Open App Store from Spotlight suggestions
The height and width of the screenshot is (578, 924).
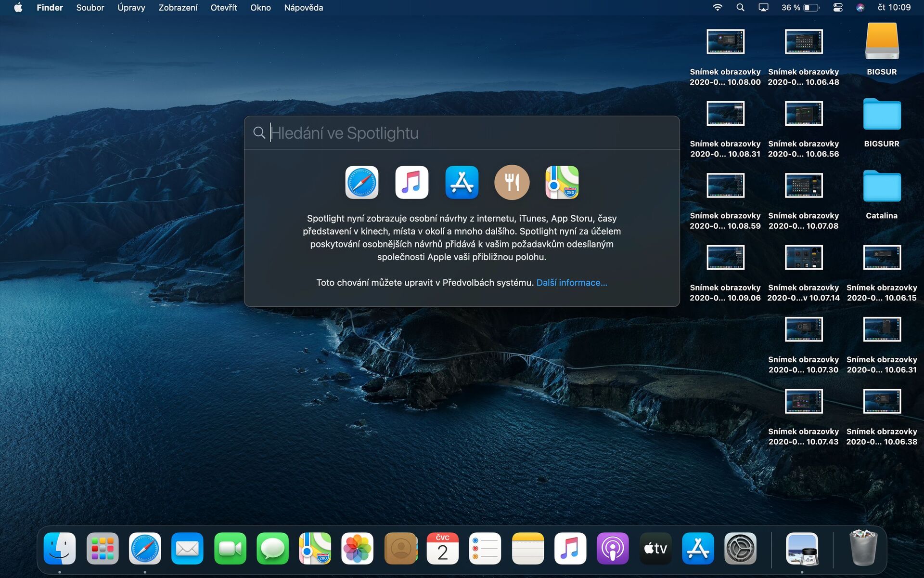[462, 182]
